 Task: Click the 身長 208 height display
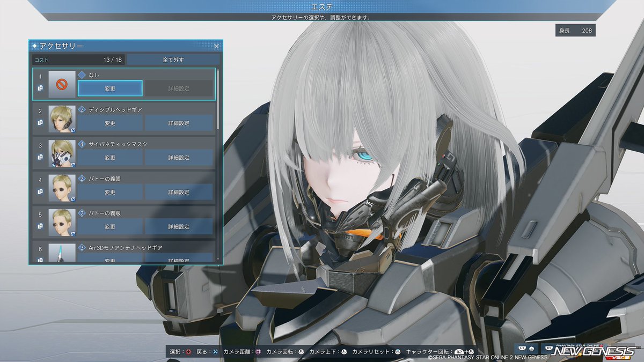pos(576,31)
